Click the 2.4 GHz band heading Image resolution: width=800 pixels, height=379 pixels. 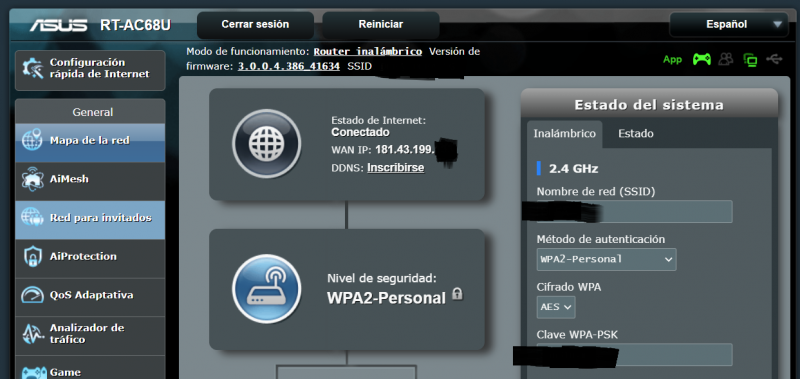[x=573, y=169]
